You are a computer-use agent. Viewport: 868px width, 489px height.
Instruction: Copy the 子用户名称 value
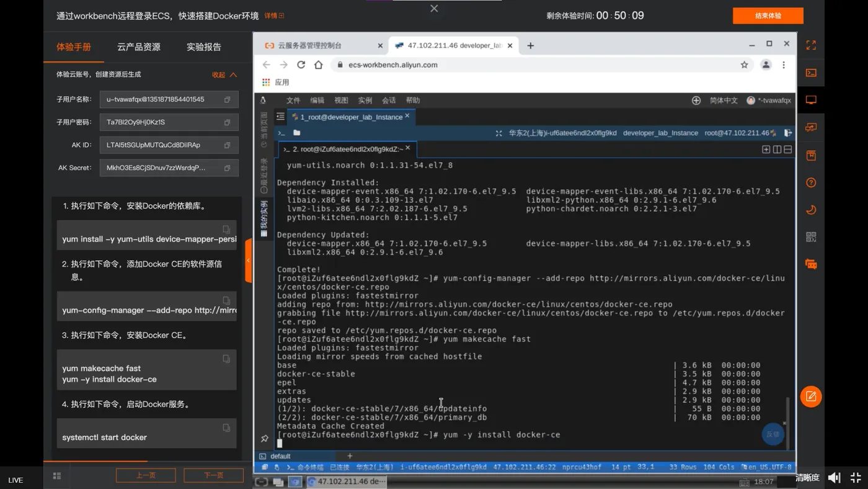[x=228, y=99]
